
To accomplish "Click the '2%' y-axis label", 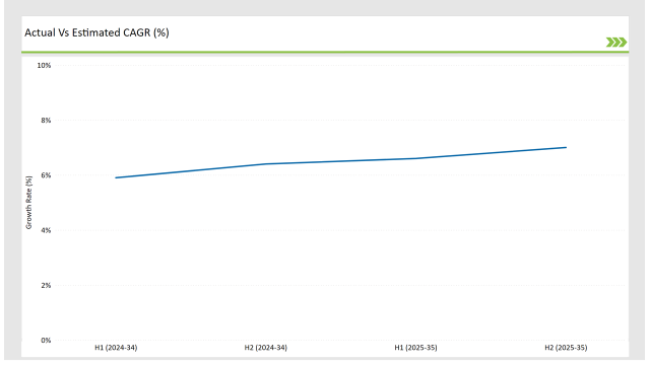I will tap(46, 285).
